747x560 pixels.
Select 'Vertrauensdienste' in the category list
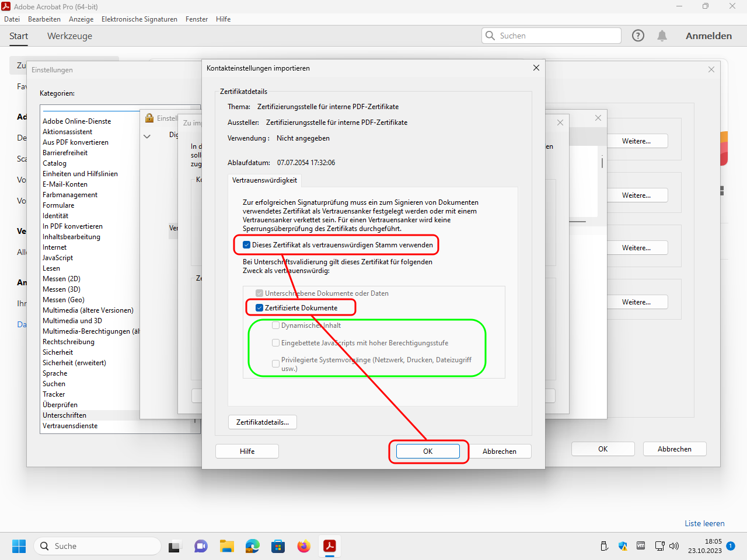coord(70,426)
